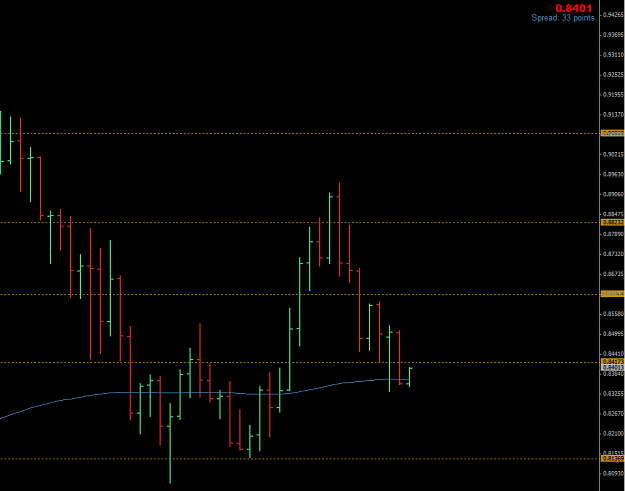Click the 0.88475 price scale label

pyautogui.click(x=613, y=214)
